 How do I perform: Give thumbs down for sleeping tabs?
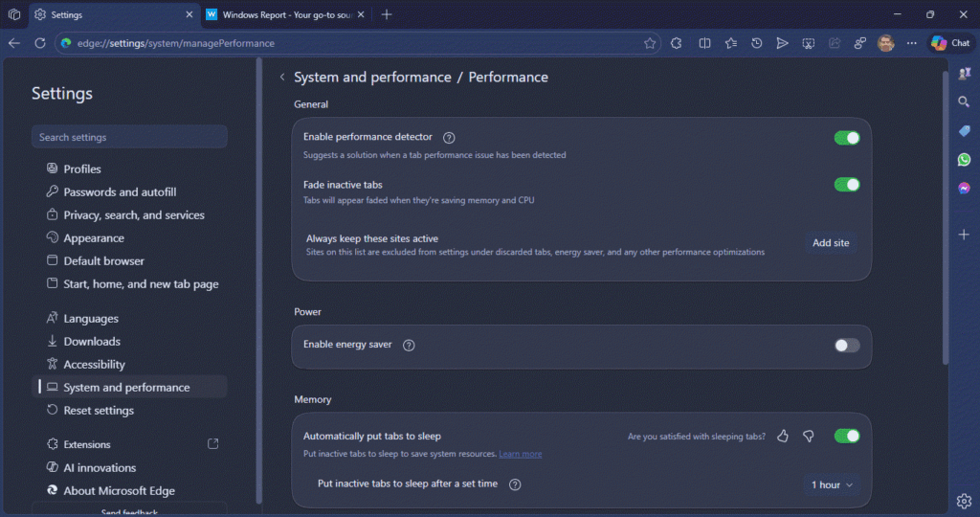point(808,436)
